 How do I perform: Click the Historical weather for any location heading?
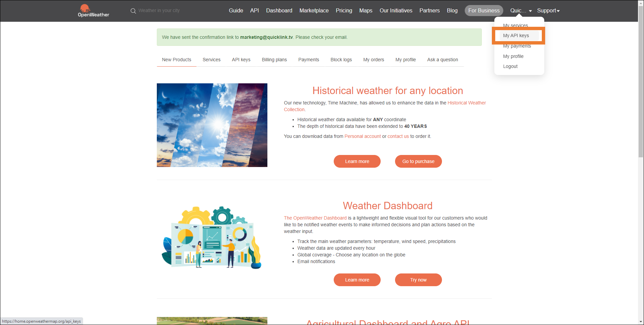pyautogui.click(x=388, y=91)
